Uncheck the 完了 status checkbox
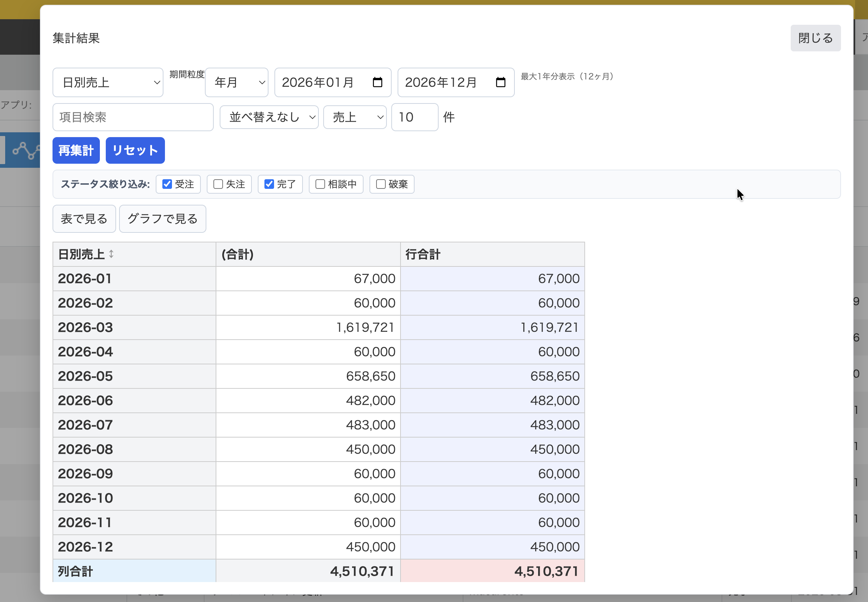The width and height of the screenshot is (868, 602). tap(269, 184)
